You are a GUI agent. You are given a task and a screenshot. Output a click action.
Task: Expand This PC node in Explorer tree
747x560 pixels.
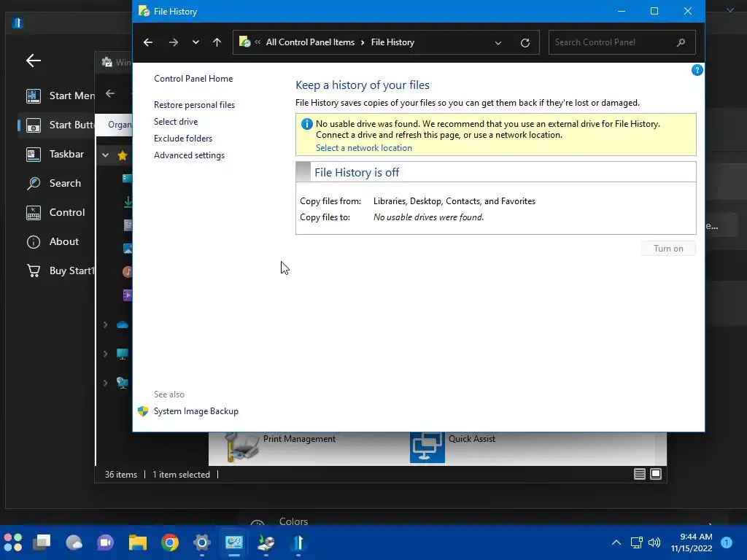pyautogui.click(x=105, y=354)
